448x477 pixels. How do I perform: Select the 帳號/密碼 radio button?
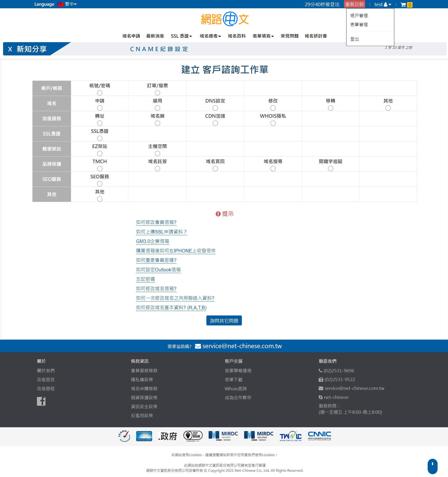pyautogui.click(x=100, y=93)
